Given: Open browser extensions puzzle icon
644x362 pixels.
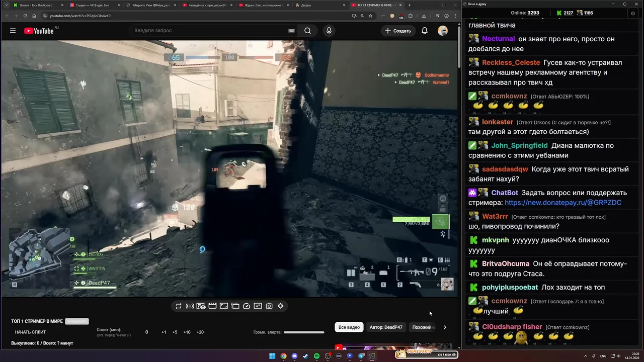Looking at the screenshot, I should (x=410, y=16).
